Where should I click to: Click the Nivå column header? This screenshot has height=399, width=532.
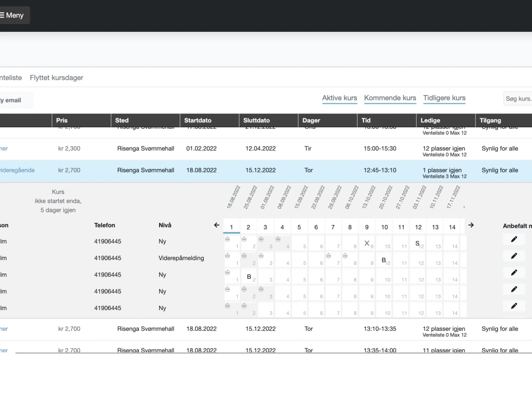pos(165,225)
